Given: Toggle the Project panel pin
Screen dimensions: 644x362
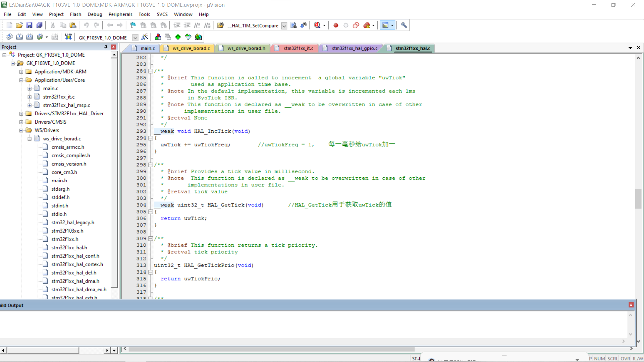Looking at the screenshot, I should click(106, 47).
